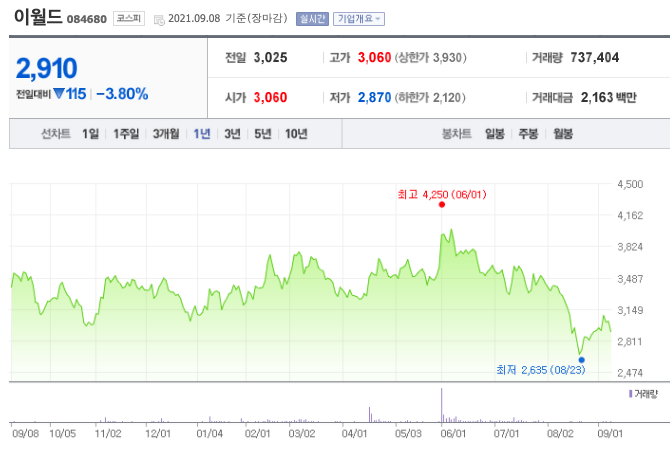Viewport: 670px width, 457px height.
Task: Select the 1주일 line chart tab
Action: (126, 134)
